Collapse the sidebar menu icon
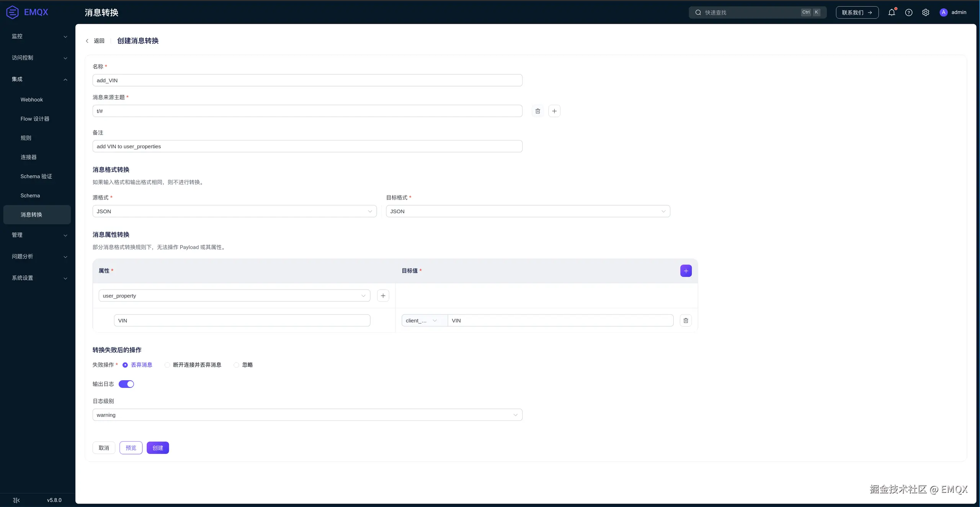 16,500
